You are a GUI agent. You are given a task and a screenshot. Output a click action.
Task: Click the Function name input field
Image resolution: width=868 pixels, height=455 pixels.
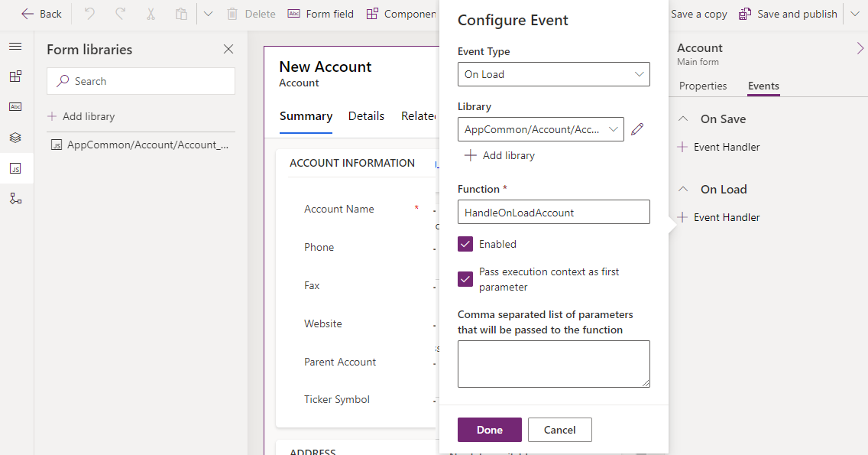pos(554,212)
